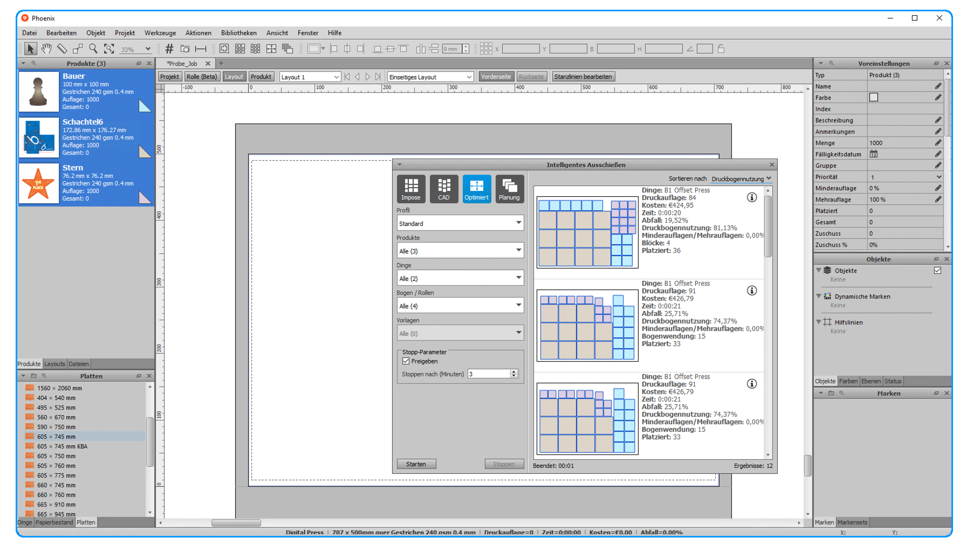This screenshot has height=558, width=980.
Task: Switch to the Impose mode icon
Action: click(x=411, y=189)
